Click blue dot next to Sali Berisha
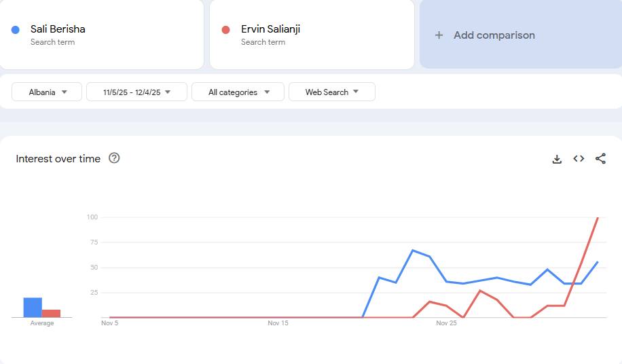 (16, 30)
